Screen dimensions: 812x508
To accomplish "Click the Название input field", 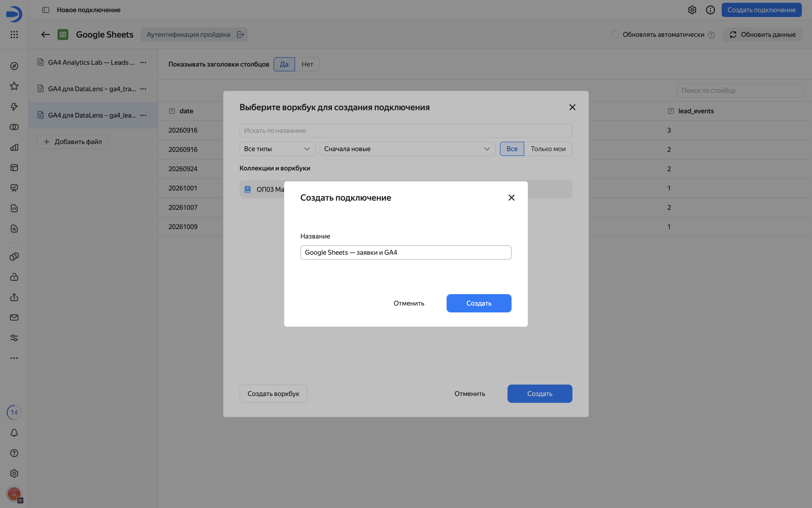I will coord(406,252).
